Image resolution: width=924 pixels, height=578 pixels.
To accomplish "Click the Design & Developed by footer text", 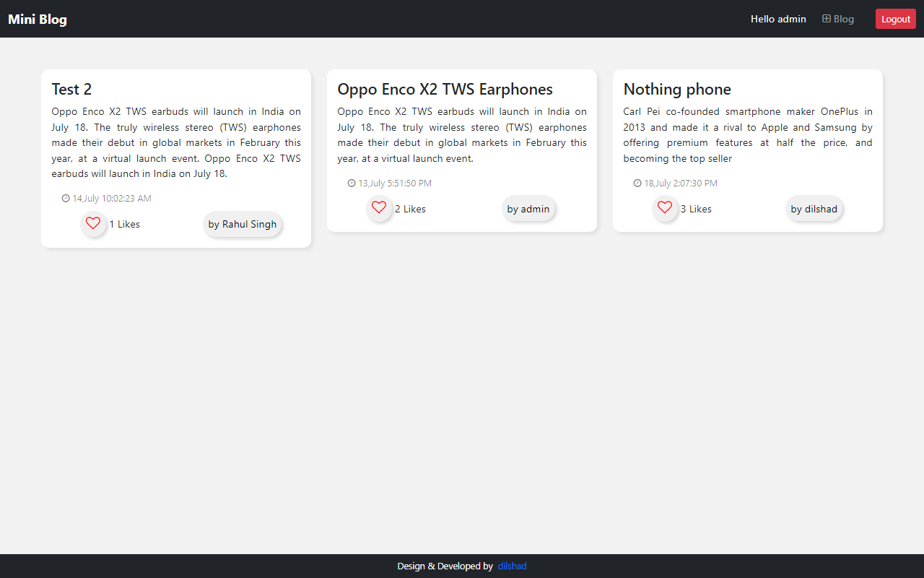I will tap(445, 566).
